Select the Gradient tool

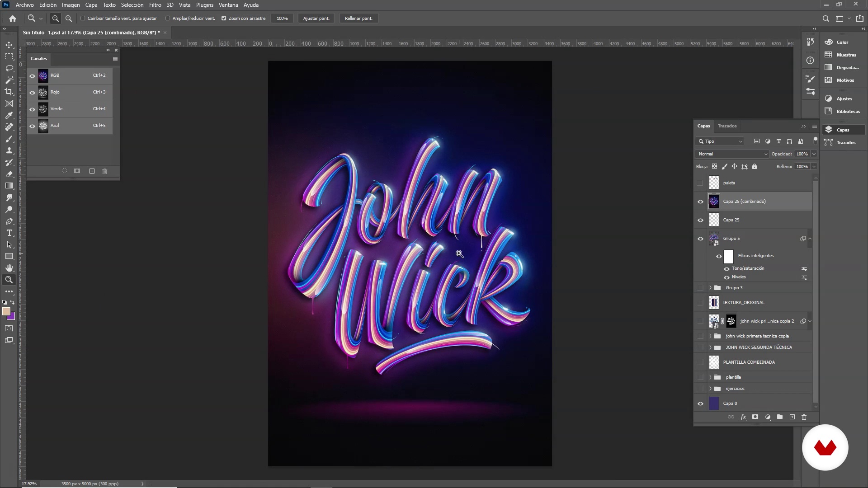click(x=9, y=186)
